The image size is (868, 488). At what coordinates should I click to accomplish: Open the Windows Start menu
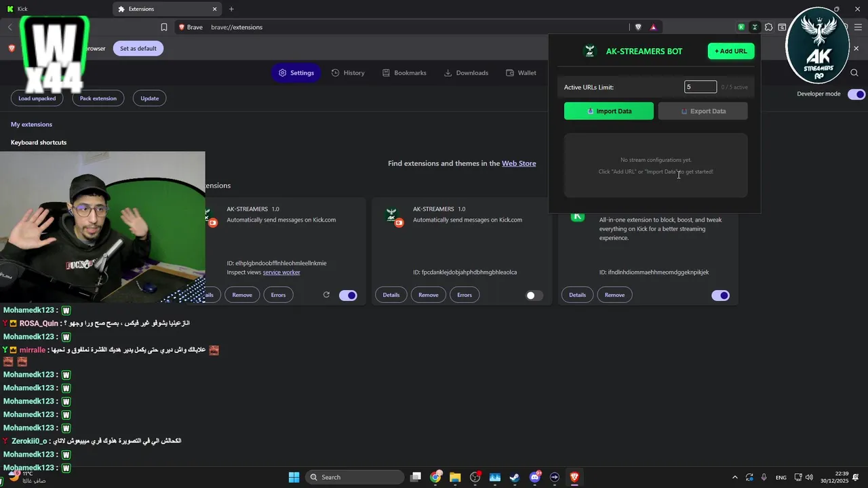pyautogui.click(x=294, y=477)
